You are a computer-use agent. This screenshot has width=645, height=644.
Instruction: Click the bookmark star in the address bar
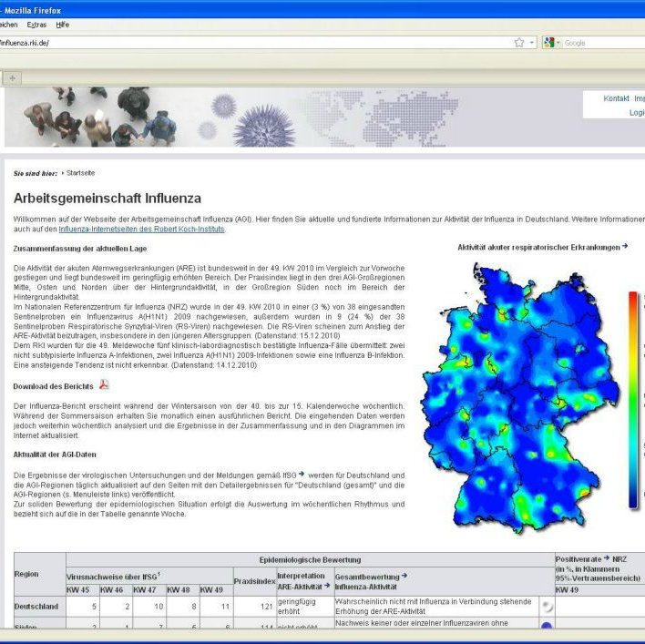point(518,42)
